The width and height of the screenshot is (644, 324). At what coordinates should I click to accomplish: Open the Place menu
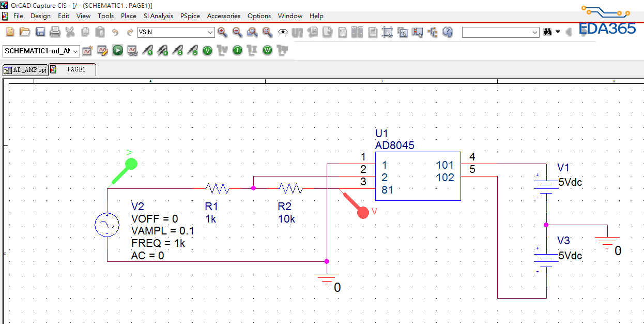point(128,16)
